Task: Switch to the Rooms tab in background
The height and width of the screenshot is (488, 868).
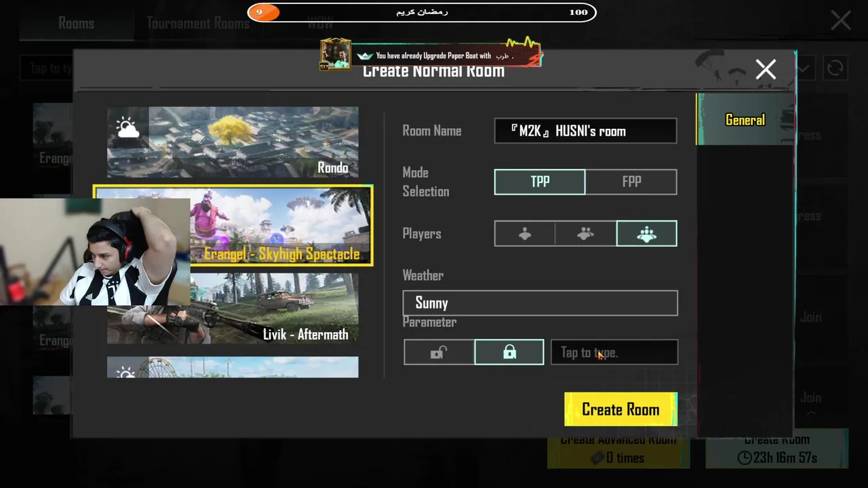Action: 76,23
